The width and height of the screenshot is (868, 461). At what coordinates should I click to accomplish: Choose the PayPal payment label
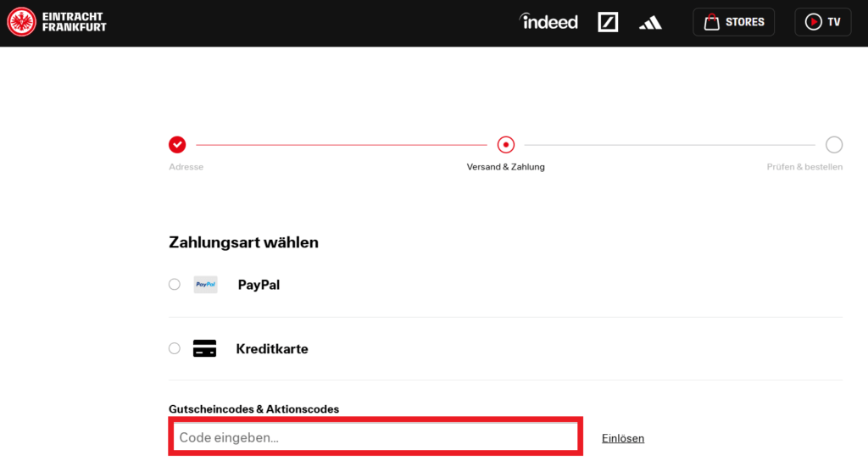click(x=259, y=285)
